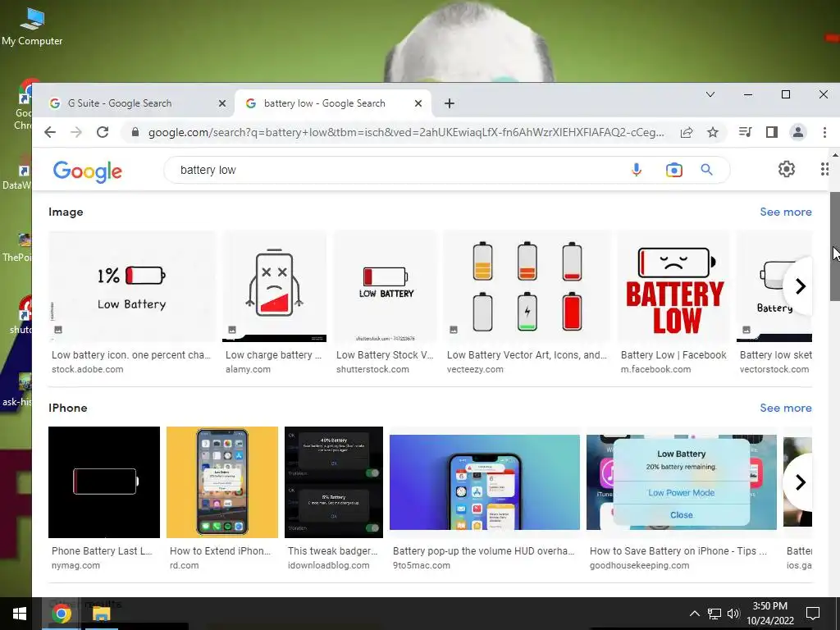This screenshot has width=840, height=630.
Task: Open yellow iPhone image from rd.com
Action: click(222, 482)
